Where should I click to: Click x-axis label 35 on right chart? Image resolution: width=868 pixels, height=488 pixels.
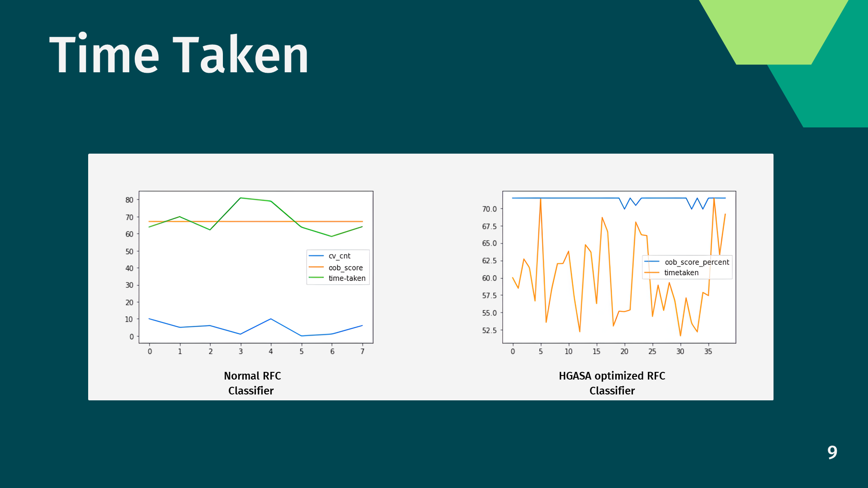[x=708, y=352]
